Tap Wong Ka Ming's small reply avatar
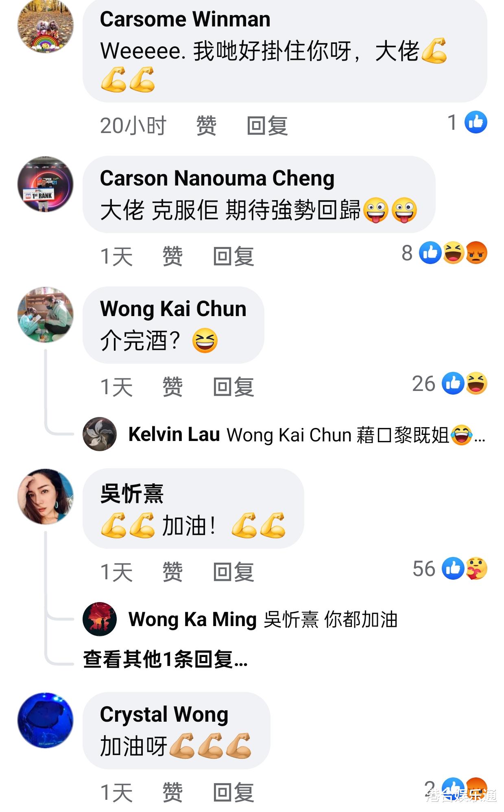The image size is (504, 812). click(x=100, y=619)
